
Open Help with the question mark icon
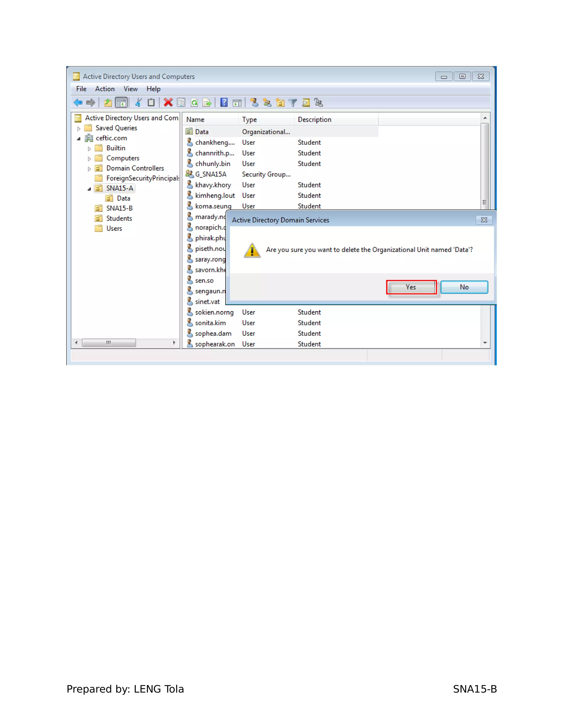coord(224,103)
